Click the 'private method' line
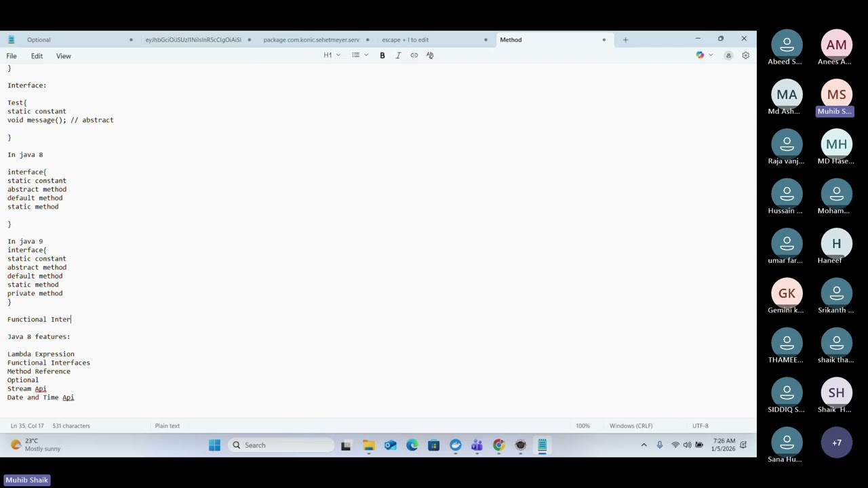The width and height of the screenshot is (868, 488). pos(35,293)
